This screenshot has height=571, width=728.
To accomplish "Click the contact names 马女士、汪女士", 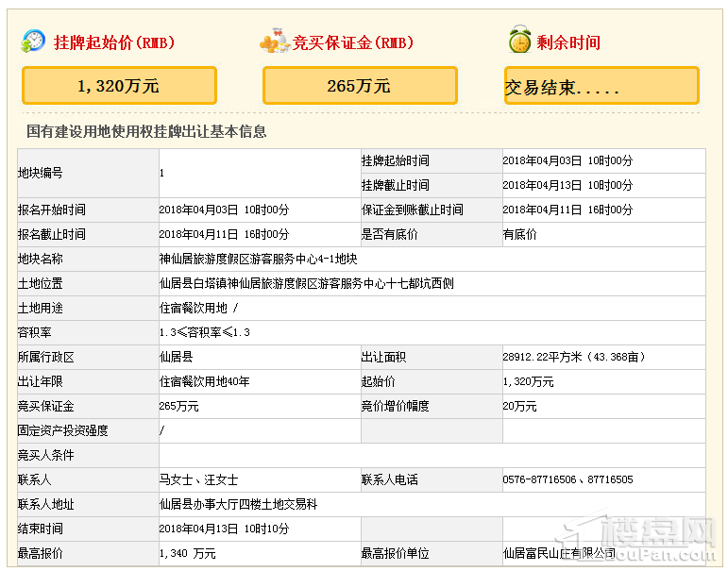I will 198,480.
